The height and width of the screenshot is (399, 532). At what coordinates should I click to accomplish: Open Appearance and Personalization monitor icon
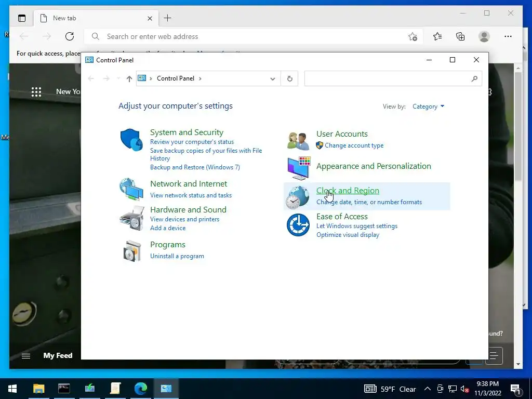coord(299,168)
